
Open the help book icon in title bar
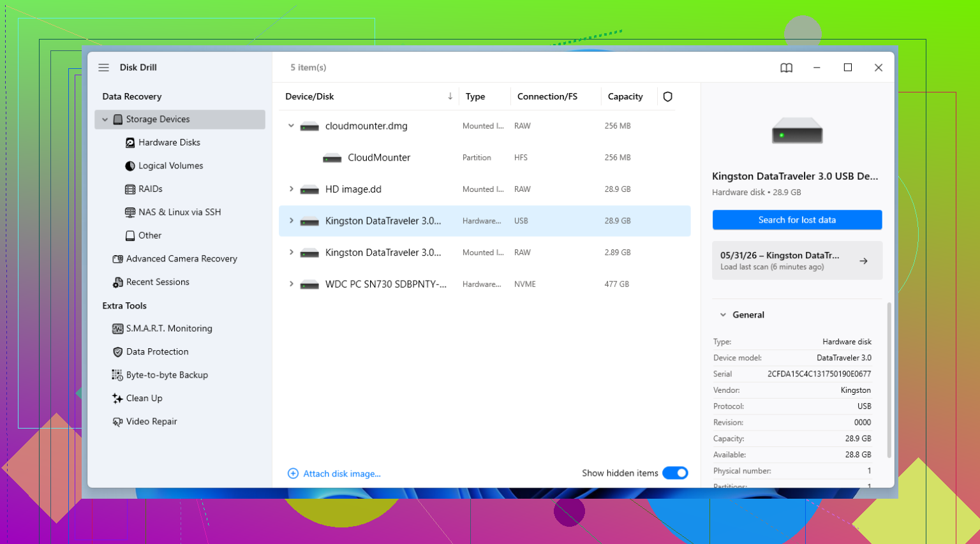tap(786, 68)
